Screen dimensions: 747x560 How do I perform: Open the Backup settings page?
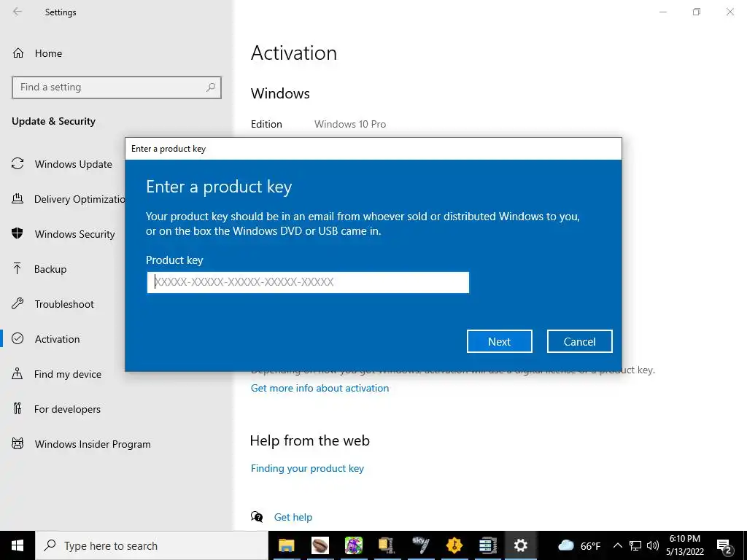[x=50, y=269]
